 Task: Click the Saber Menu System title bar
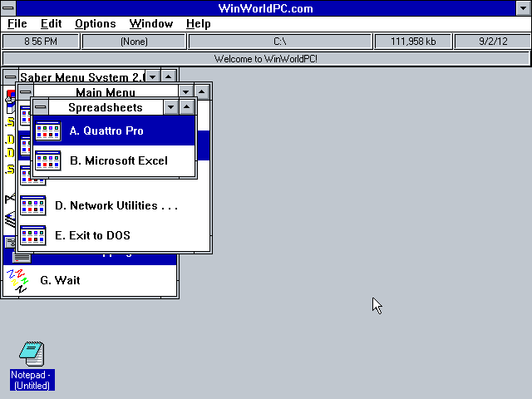[x=82, y=77]
